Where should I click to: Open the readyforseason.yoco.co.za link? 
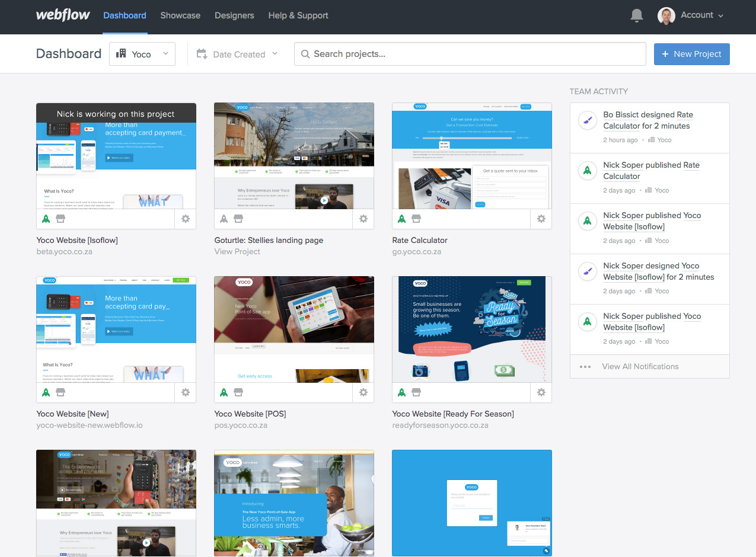click(x=441, y=425)
